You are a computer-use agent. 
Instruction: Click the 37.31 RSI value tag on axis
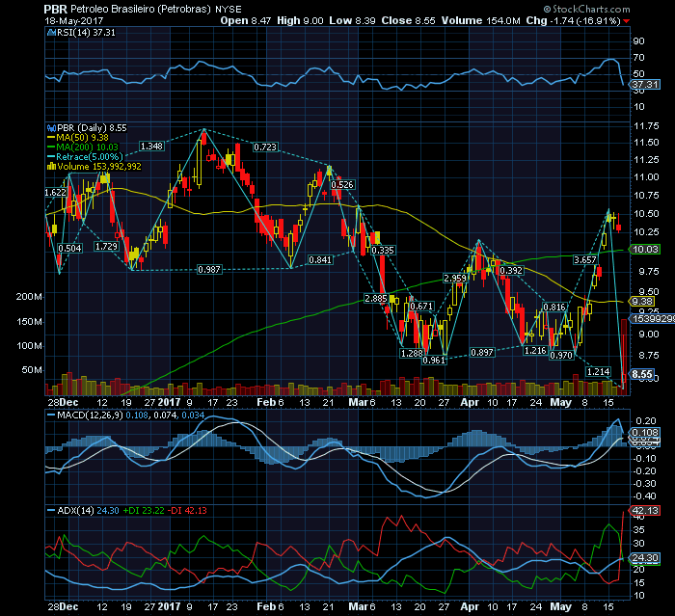click(645, 85)
